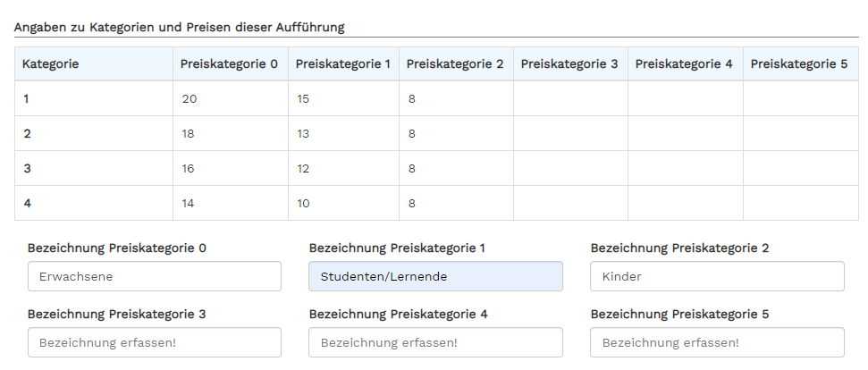Click the Preiskategorie 2 cell in row 1
The image size is (868, 370).
click(456, 99)
